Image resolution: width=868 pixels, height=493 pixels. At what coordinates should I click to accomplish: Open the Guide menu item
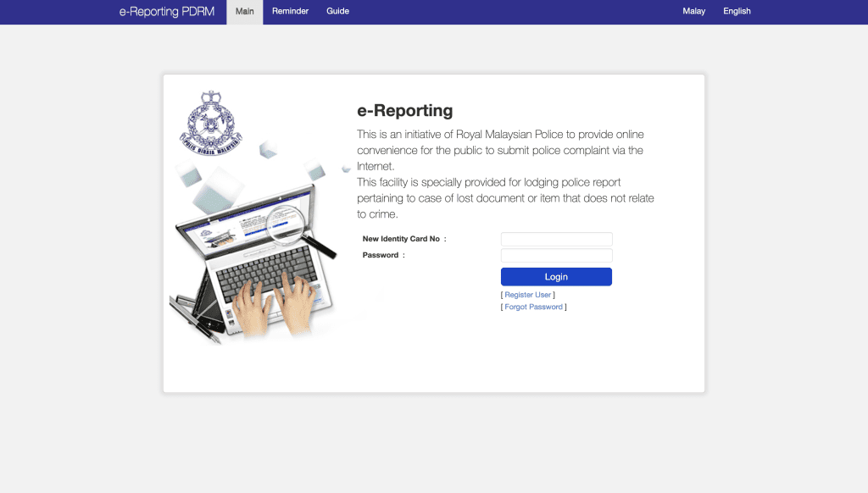[x=337, y=12]
